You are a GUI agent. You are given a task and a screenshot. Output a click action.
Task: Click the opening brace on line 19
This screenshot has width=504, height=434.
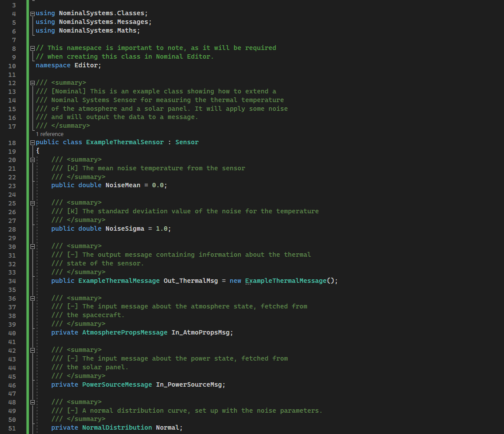pyautogui.click(x=38, y=151)
